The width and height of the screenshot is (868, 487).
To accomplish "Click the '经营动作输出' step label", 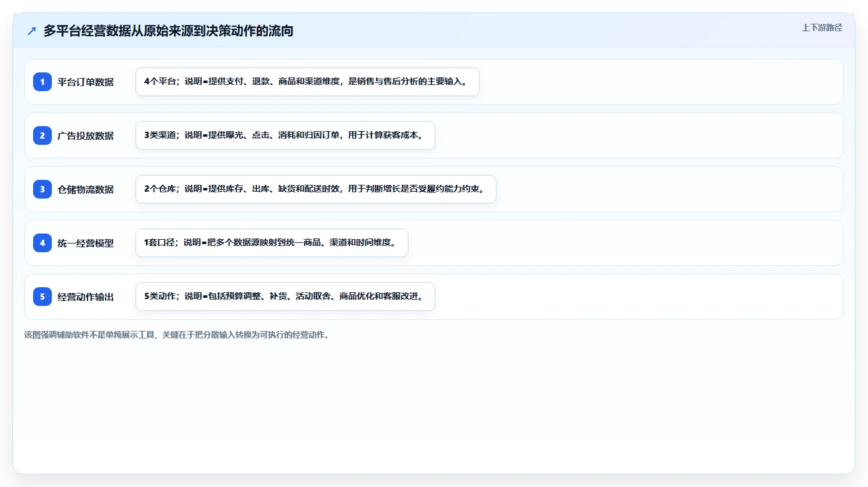I will click(86, 297).
